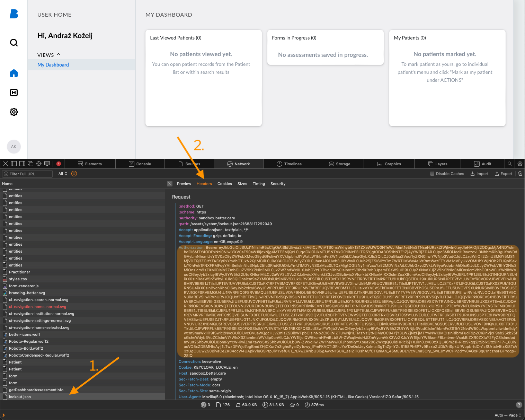Click the Last Viewed Patients card title
The width and height of the screenshot is (525, 420).
176,38
